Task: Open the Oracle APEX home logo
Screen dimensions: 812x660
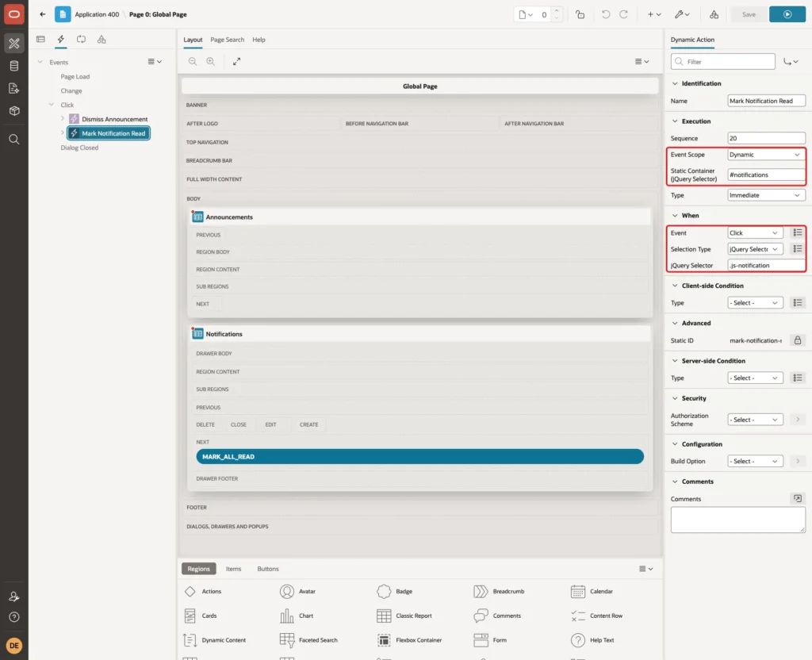Action: pyautogui.click(x=14, y=14)
